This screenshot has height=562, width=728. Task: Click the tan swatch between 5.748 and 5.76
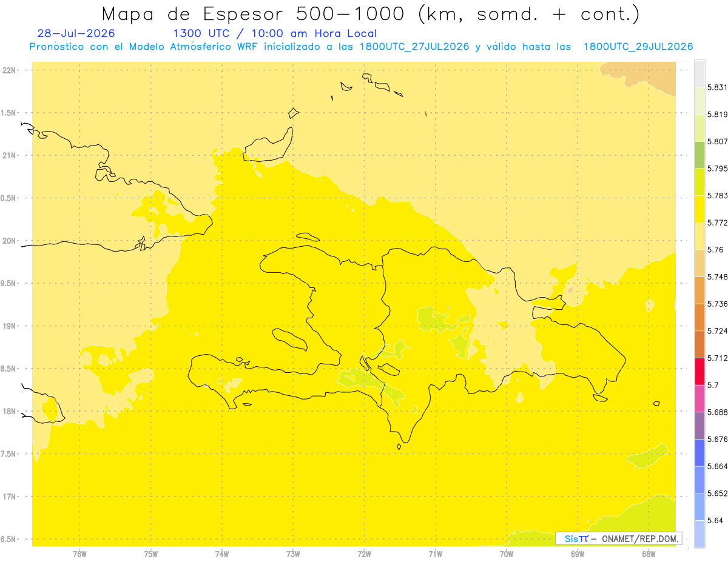pyautogui.click(x=699, y=263)
